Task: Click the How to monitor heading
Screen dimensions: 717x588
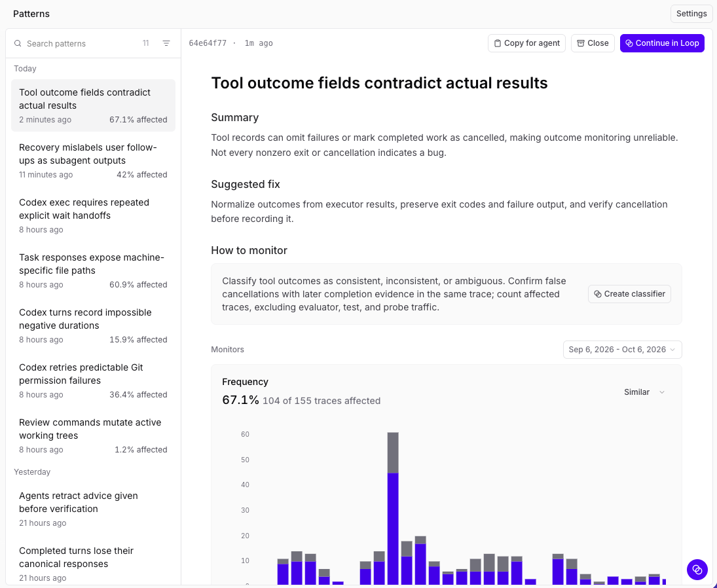Action: 249,251
